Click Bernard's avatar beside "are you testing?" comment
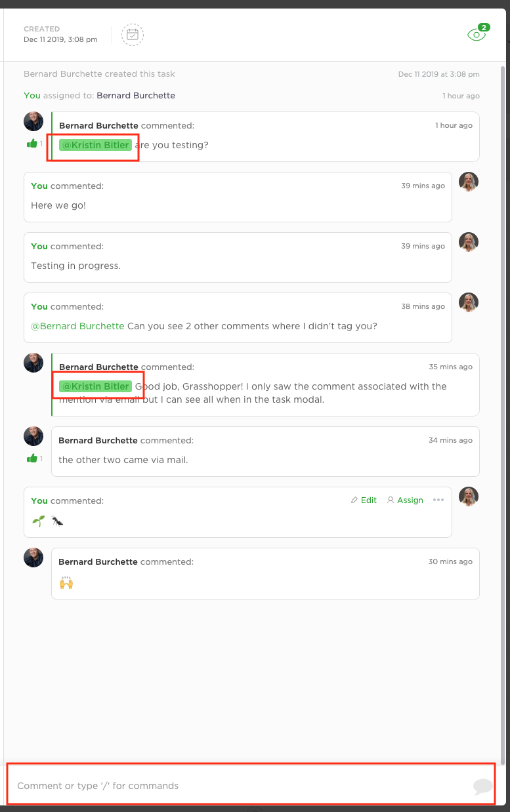Viewport: 510px width, 812px height. 33,121
